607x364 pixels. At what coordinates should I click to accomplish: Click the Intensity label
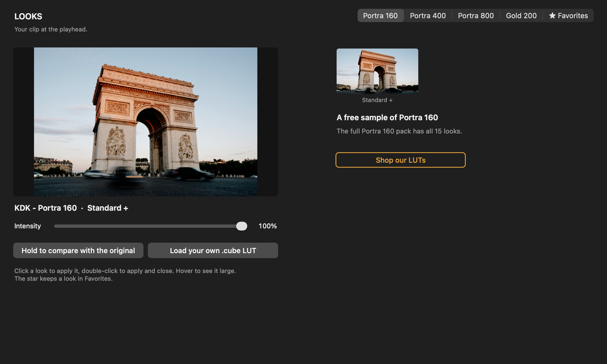[x=28, y=226]
